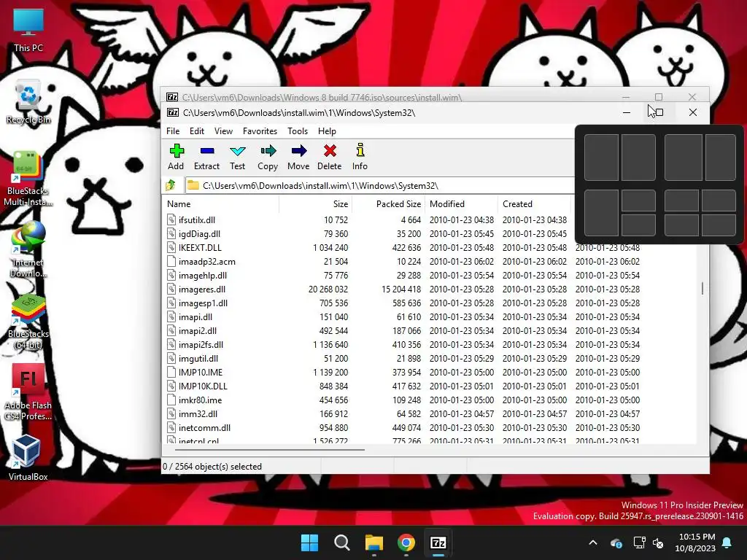Click the horizontal scrollbar of file list

coord(270,449)
